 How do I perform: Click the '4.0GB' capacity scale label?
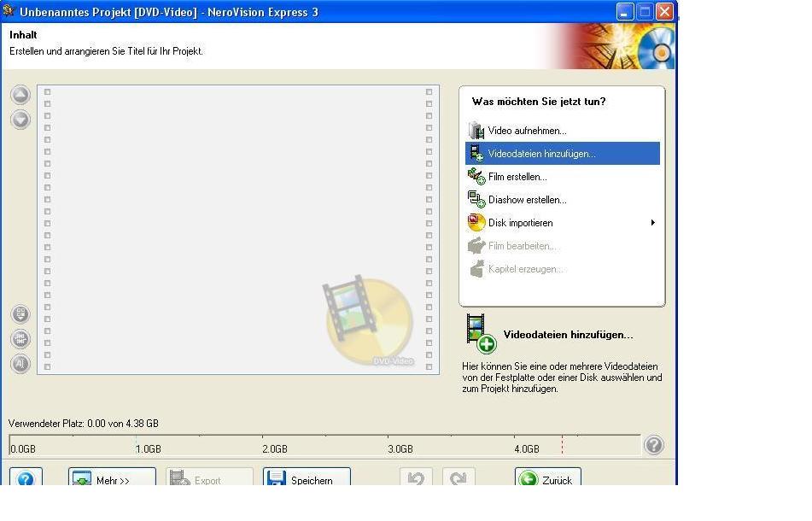click(527, 449)
